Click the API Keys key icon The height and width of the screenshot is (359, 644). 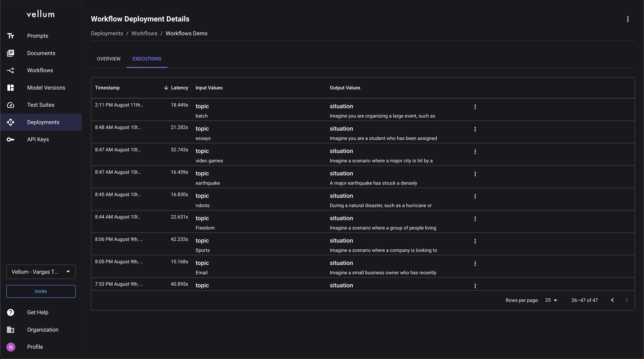point(10,139)
